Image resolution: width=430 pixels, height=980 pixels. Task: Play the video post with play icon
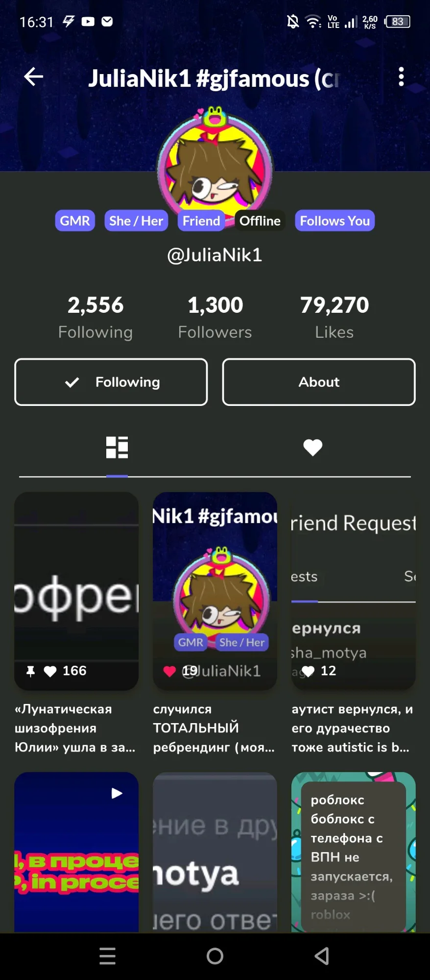tap(76, 852)
